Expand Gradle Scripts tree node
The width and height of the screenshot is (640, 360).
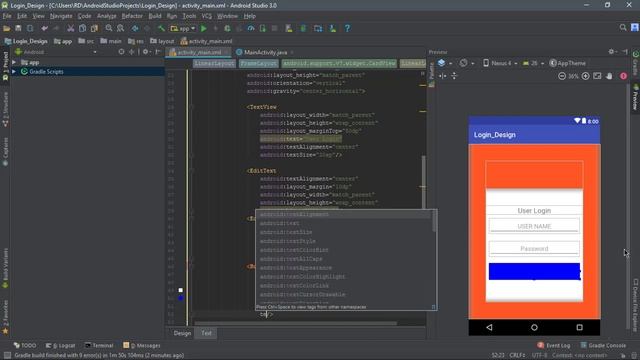click(14, 71)
